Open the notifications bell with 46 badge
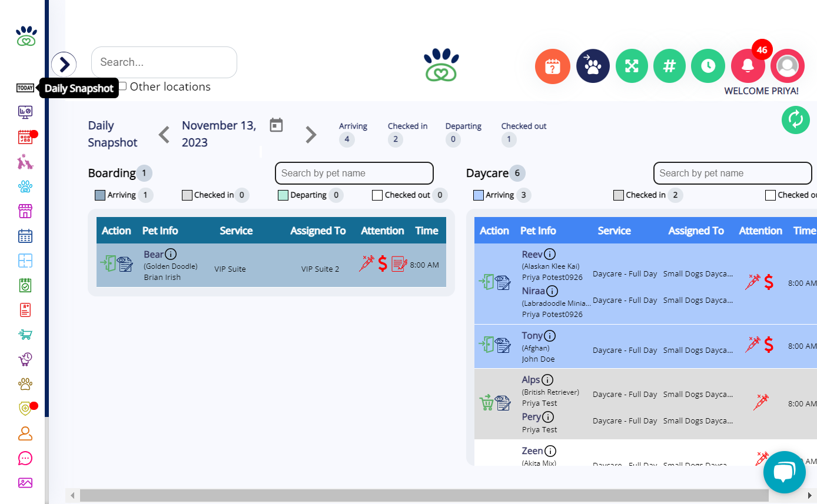Viewport: 817px width, 504px height. pyautogui.click(x=748, y=66)
